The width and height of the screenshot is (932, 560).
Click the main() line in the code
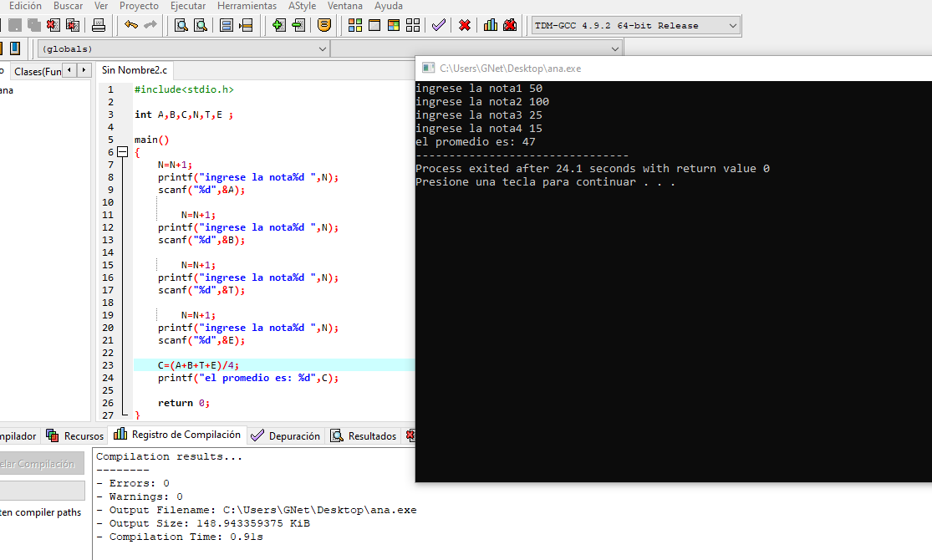tap(151, 140)
